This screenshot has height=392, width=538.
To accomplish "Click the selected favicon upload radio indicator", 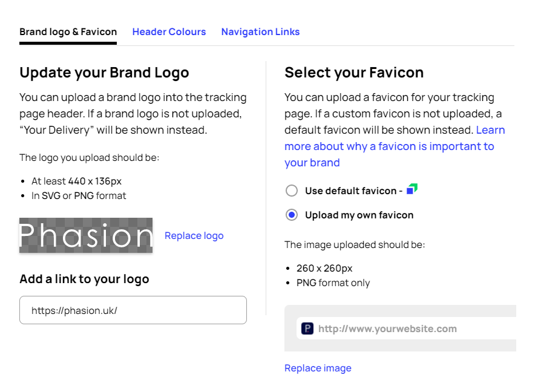I will (x=292, y=215).
